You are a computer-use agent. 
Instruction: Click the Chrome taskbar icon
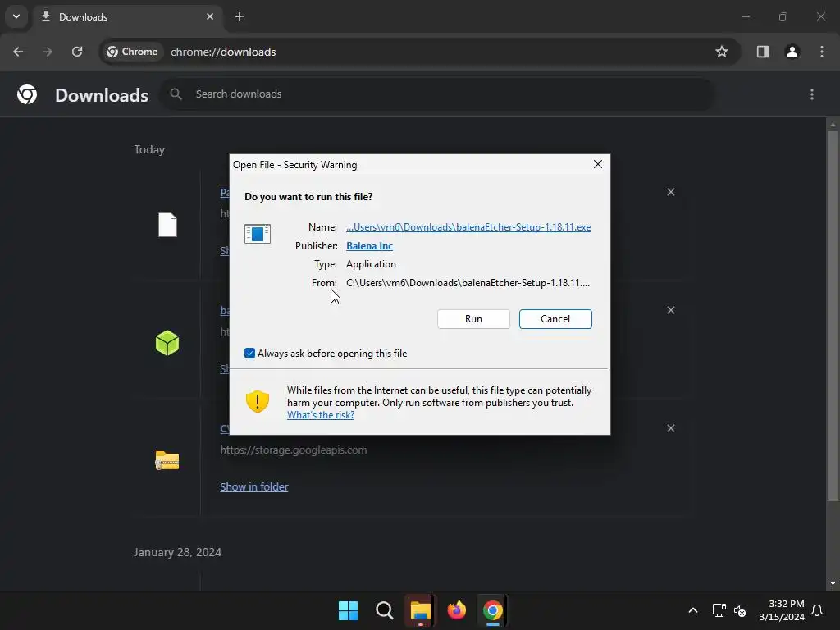tap(493, 610)
